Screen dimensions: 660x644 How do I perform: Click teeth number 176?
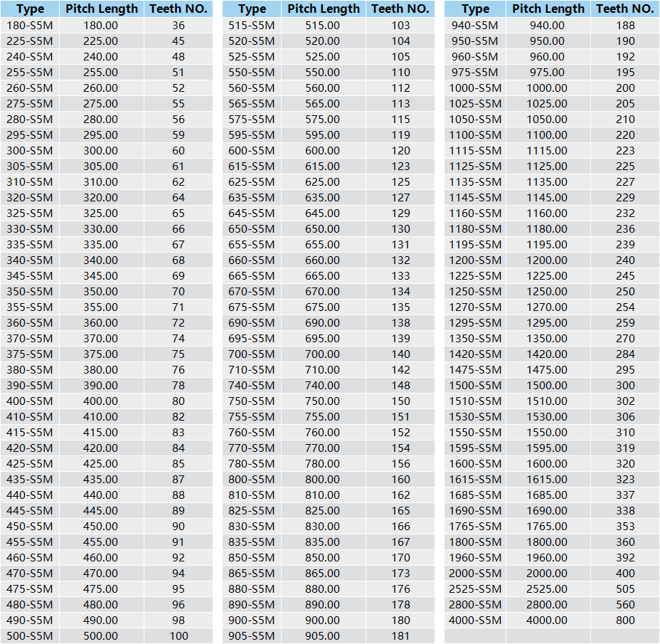[400, 588]
